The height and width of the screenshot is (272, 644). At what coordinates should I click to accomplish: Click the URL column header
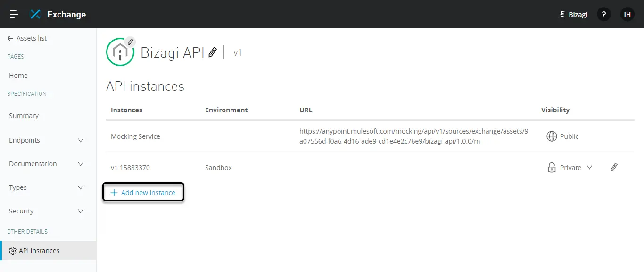306,110
